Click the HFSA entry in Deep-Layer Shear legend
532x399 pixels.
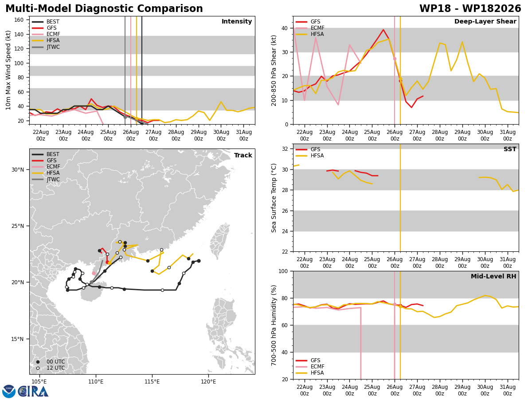310,34
